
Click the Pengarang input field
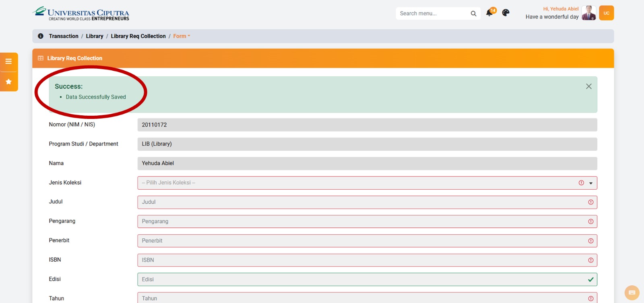coord(362,221)
